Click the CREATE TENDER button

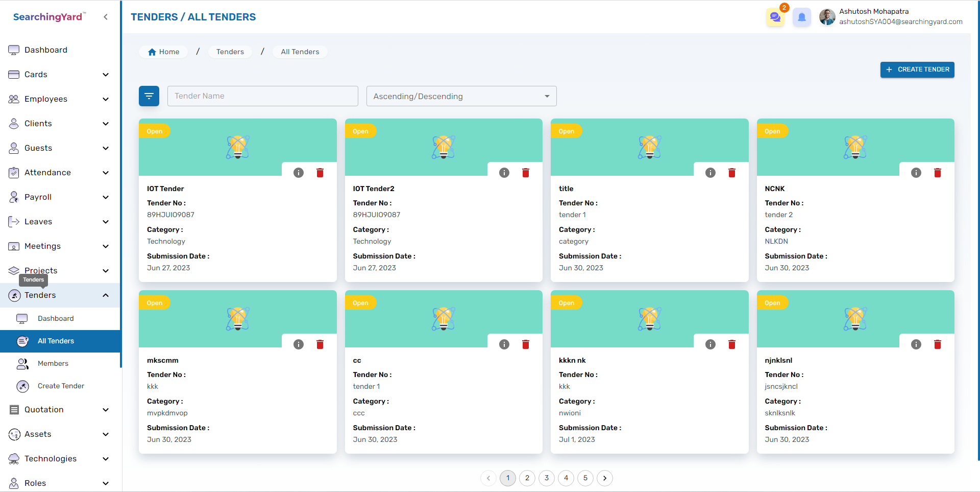coord(917,69)
